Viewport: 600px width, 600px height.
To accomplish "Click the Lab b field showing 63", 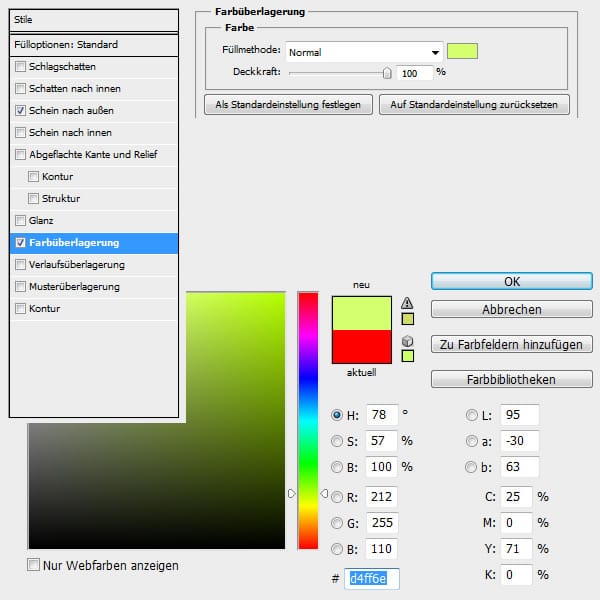I will 520,467.
